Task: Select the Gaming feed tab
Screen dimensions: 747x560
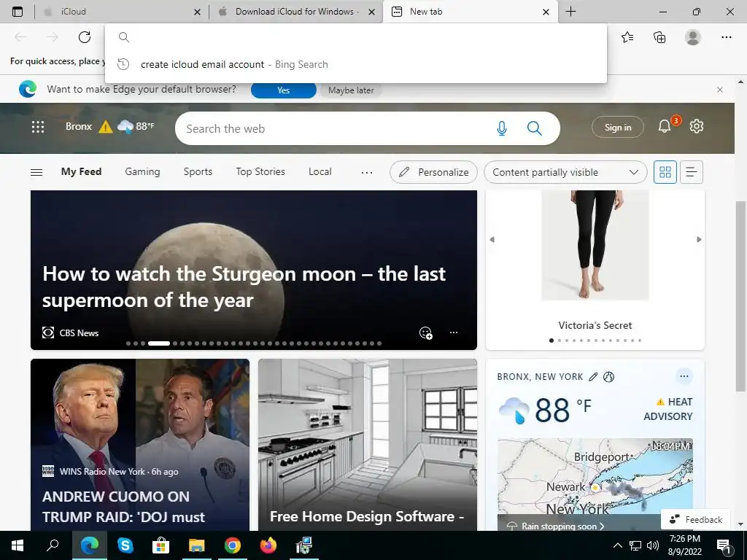Action: (142, 171)
